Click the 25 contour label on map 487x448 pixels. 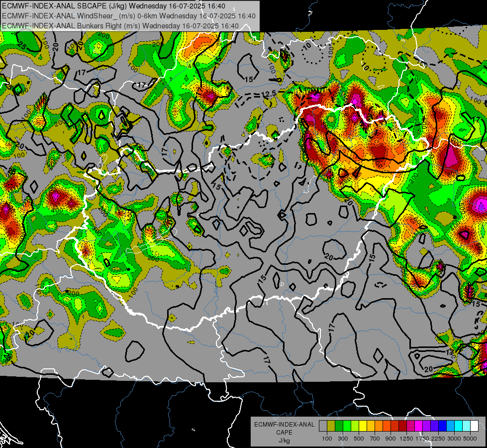click(22, 46)
